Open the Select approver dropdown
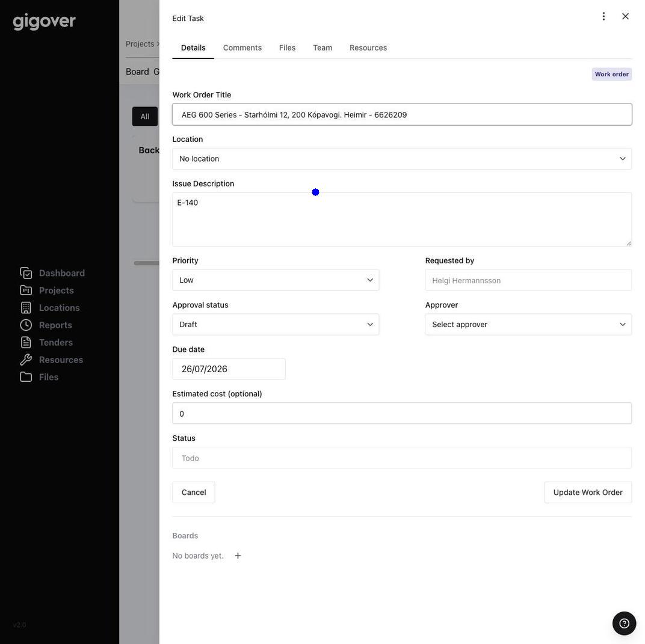Image resolution: width=645 pixels, height=644 pixels. [x=528, y=324]
